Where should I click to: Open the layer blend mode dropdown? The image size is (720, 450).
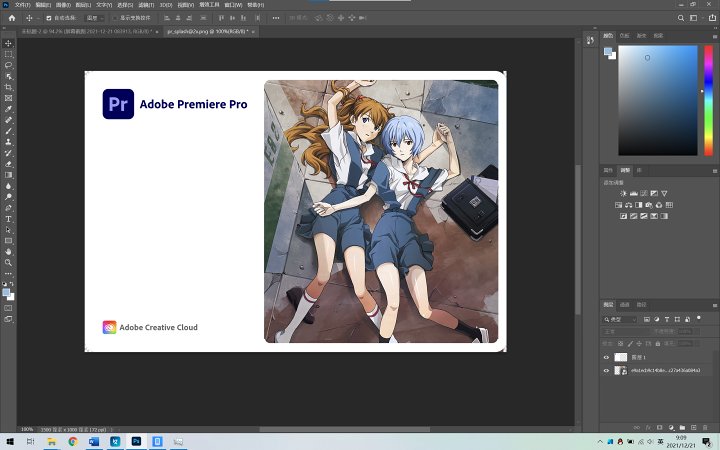pos(625,331)
